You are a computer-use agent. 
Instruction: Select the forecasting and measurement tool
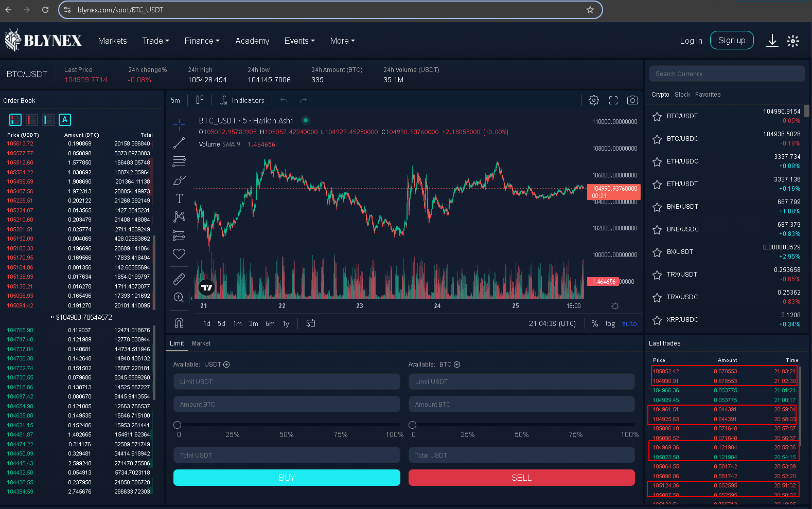[179, 235]
